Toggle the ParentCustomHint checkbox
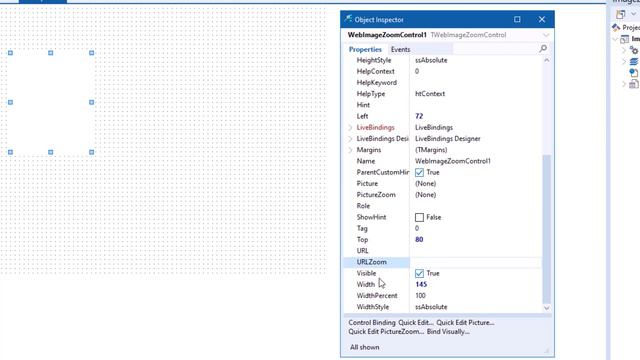 point(419,172)
